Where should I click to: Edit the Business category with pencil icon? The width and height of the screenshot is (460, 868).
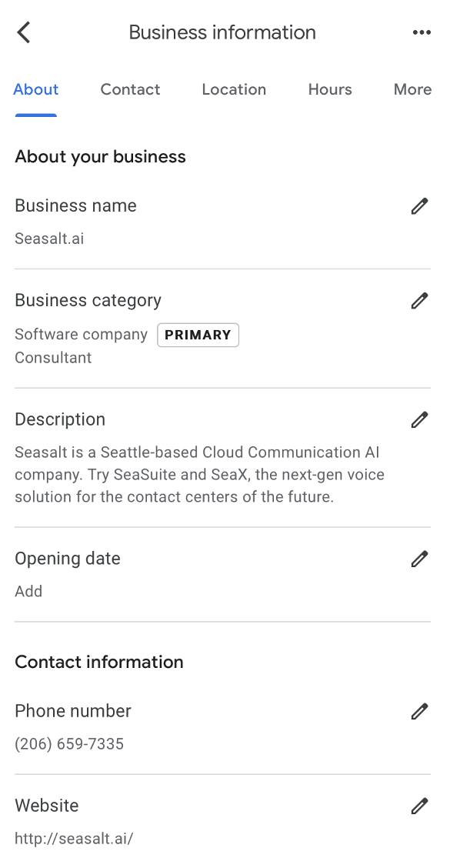(419, 301)
